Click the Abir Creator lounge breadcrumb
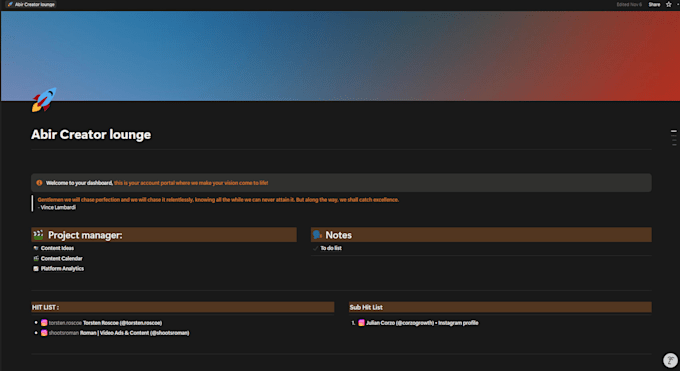Image resolution: width=680 pixels, height=371 pixels. point(31,4)
